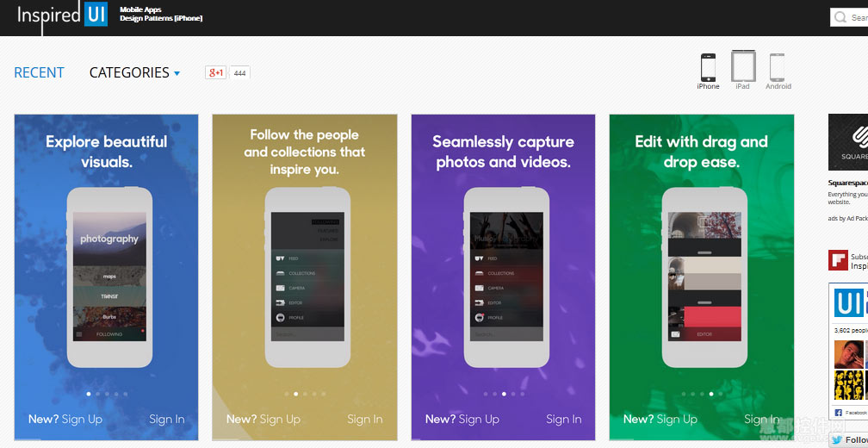Open the Seamlessly capture photos screenshot
The image size is (868, 448).
(503, 277)
